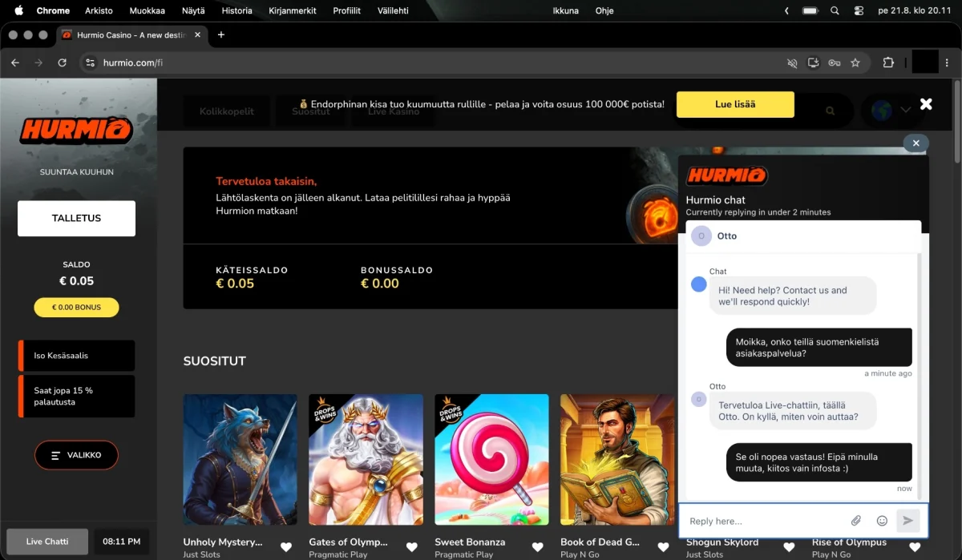Click the Talletus deposit button
Image resolution: width=962 pixels, height=560 pixels.
[x=76, y=218]
